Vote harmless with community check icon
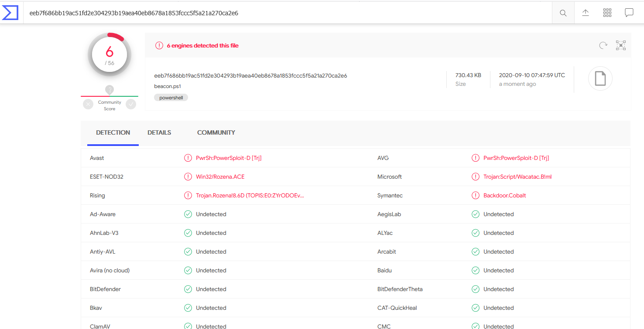The image size is (644, 329). [x=131, y=104]
